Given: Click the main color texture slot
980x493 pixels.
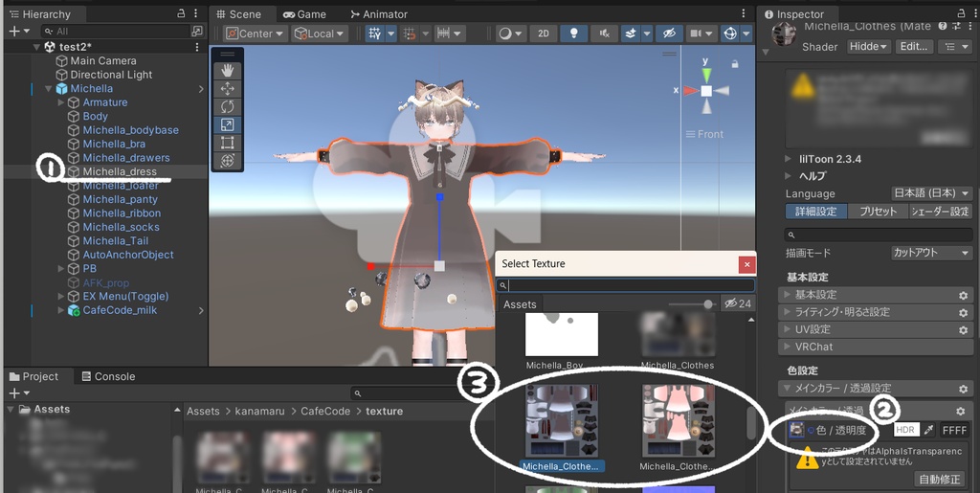Looking at the screenshot, I should pyautogui.click(x=796, y=430).
